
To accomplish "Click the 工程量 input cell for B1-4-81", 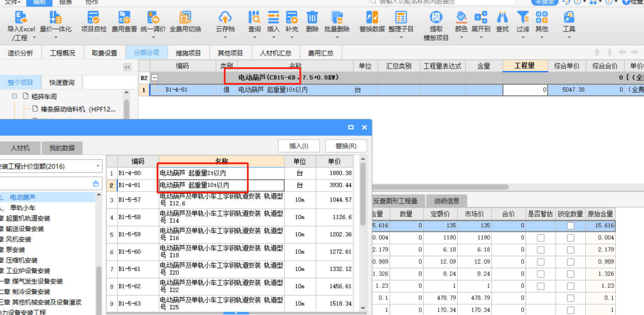I will [x=525, y=90].
